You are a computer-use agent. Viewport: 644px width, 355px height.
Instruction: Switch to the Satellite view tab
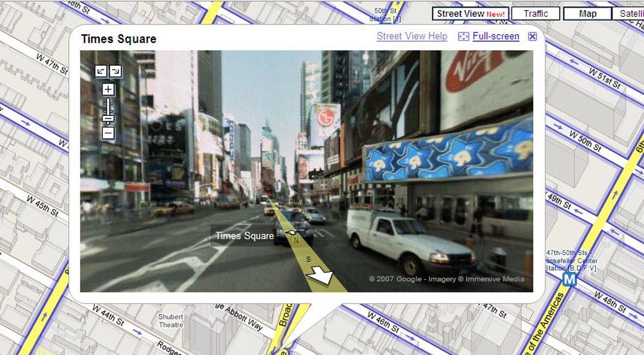pyautogui.click(x=628, y=14)
